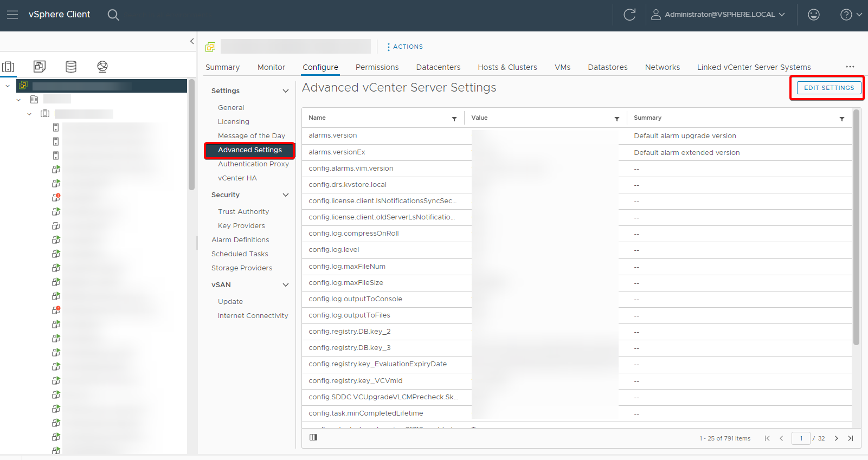Collapse the vSAN settings section
868x460 pixels.
(286, 285)
